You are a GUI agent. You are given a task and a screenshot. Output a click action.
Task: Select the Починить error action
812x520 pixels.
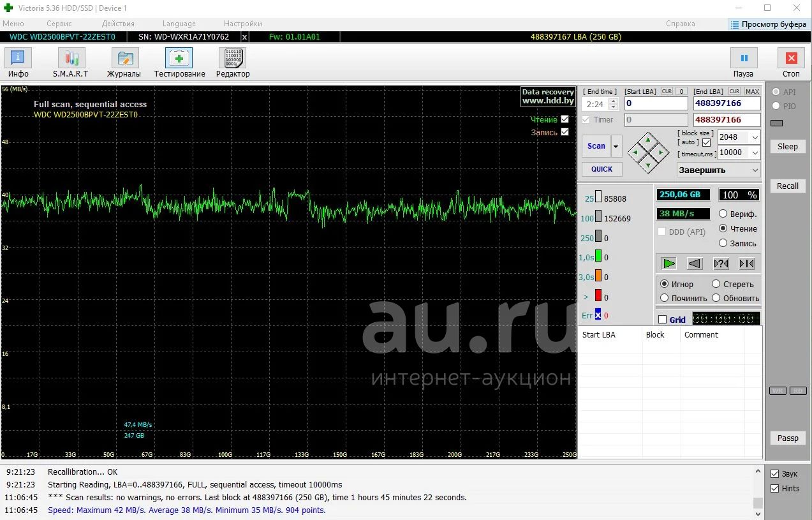click(x=665, y=298)
